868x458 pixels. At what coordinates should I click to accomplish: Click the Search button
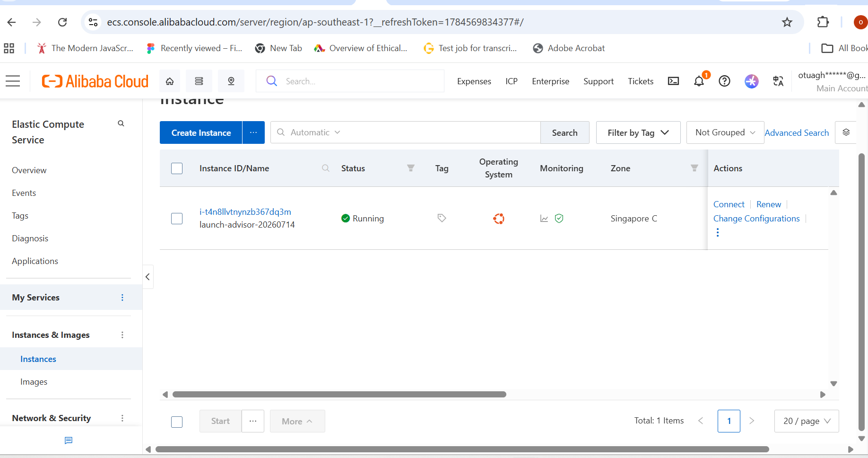click(x=565, y=132)
